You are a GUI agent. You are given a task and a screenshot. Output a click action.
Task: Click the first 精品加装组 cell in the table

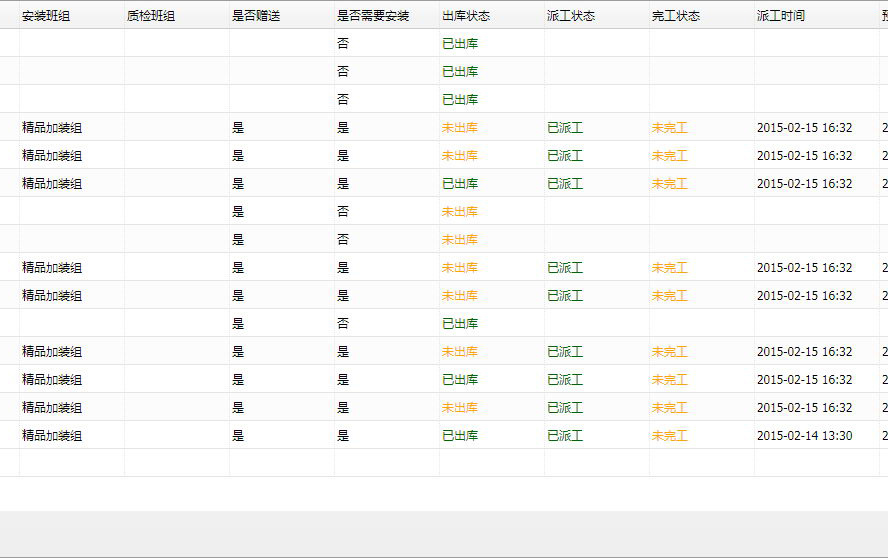coord(52,128)
